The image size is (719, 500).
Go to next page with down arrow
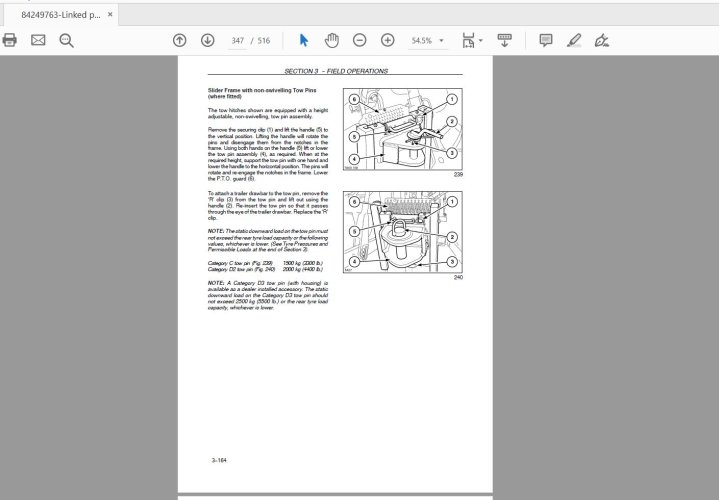coord(208,40)
